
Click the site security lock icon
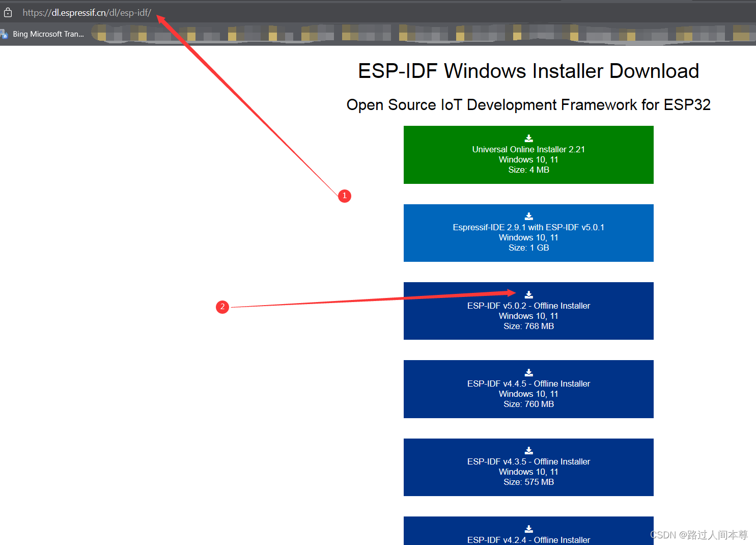(8, 12)
